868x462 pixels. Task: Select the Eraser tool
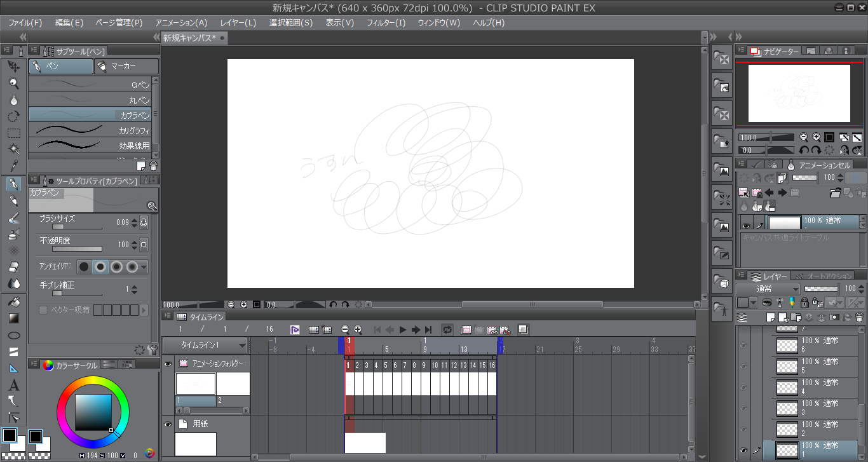click(x=13, y=267)
